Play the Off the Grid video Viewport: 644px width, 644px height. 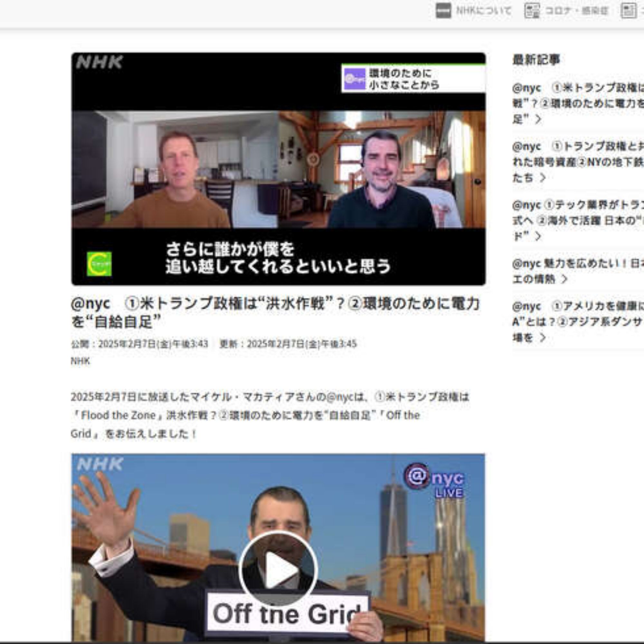pyautogui.click(x=278, y=569)
